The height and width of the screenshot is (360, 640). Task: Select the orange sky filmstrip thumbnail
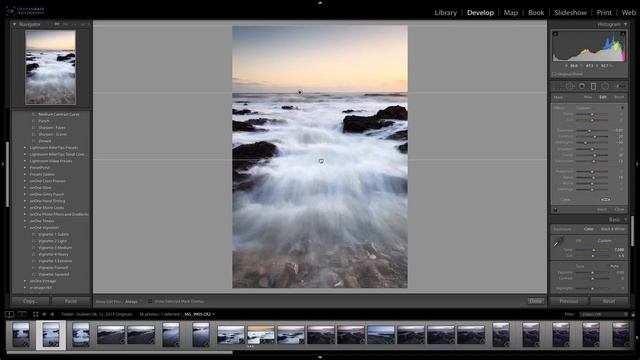pos(261,335)
